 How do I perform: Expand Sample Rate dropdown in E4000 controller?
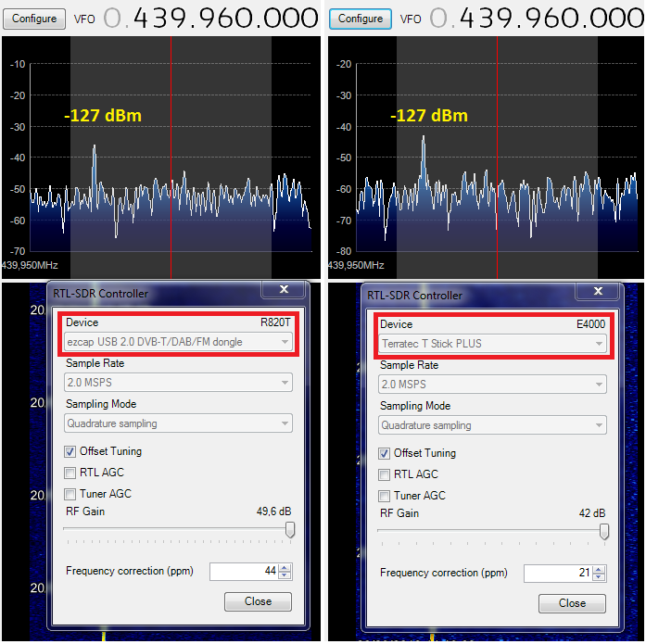click(492, 385)
